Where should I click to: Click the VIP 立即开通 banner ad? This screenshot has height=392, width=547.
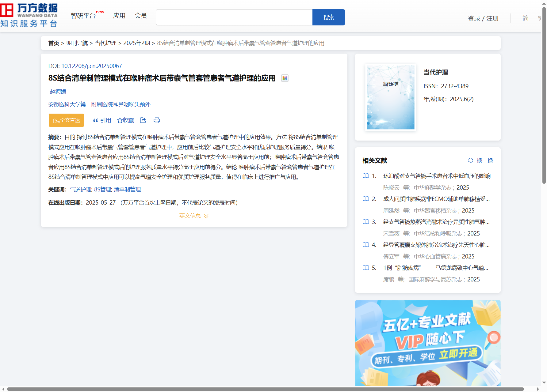pyautogui.click(x=428, y=343)
